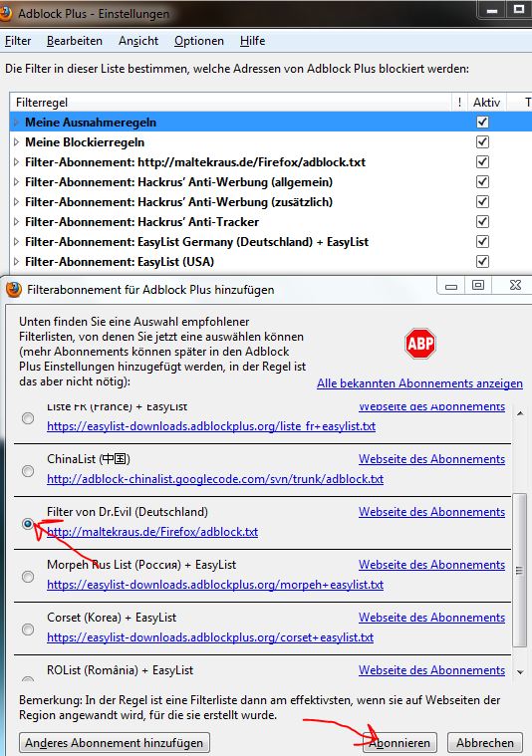The image size is (532, 756).
Task: Expand the Meine Ausnahmeregeln group
Action: (16, 123)
